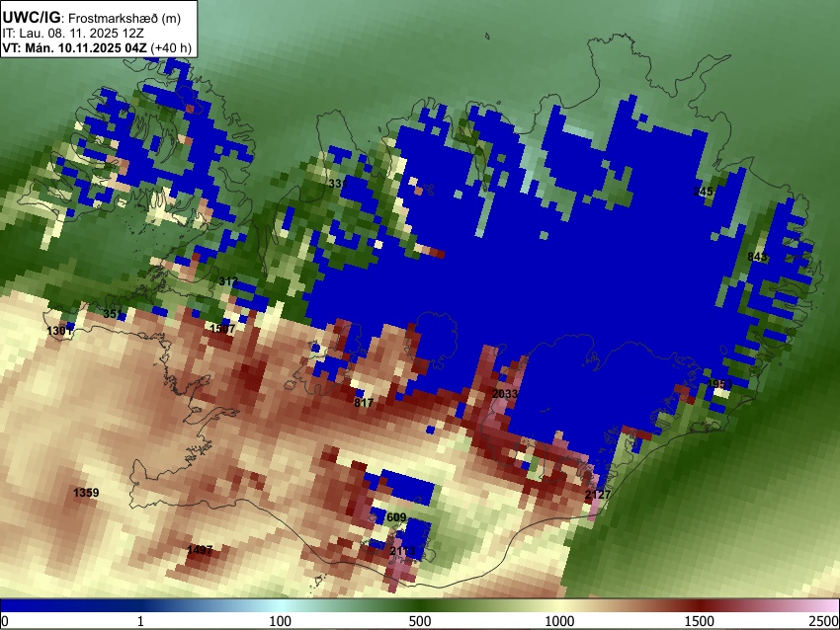
Task: Click the 245 value label on map
Action: 703,192
